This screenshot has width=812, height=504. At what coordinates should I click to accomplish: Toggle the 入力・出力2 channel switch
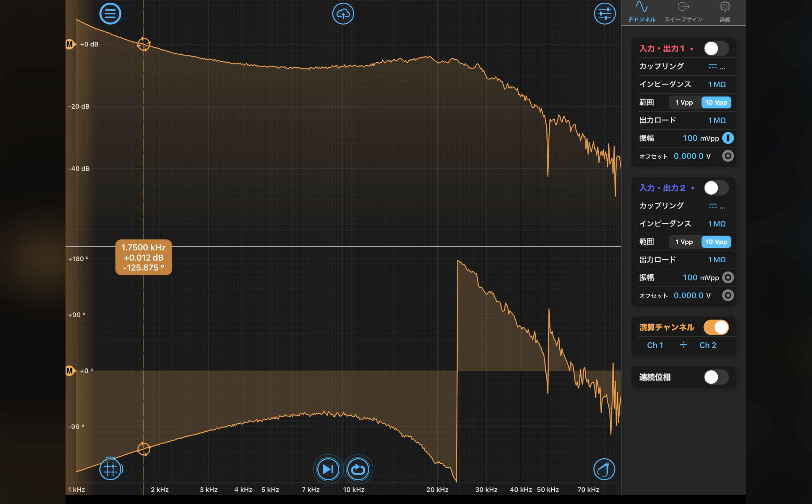[716, 188]
